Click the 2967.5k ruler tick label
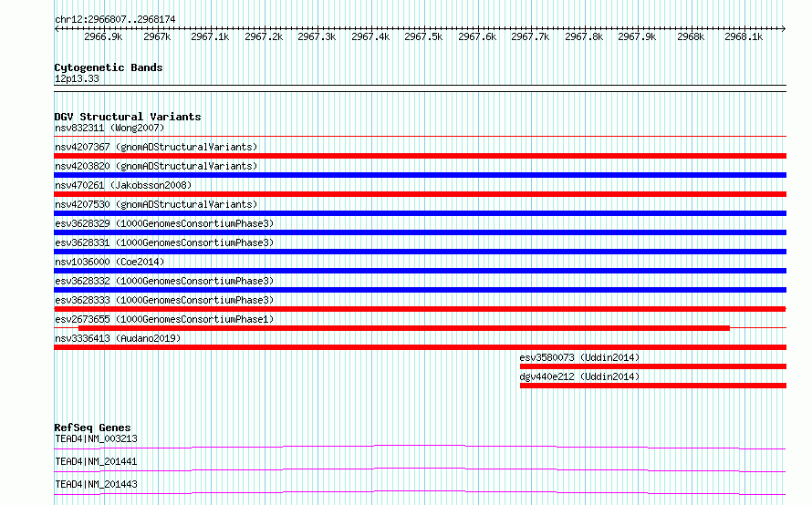The image size is (812, 505). click(x=423, y=36)
